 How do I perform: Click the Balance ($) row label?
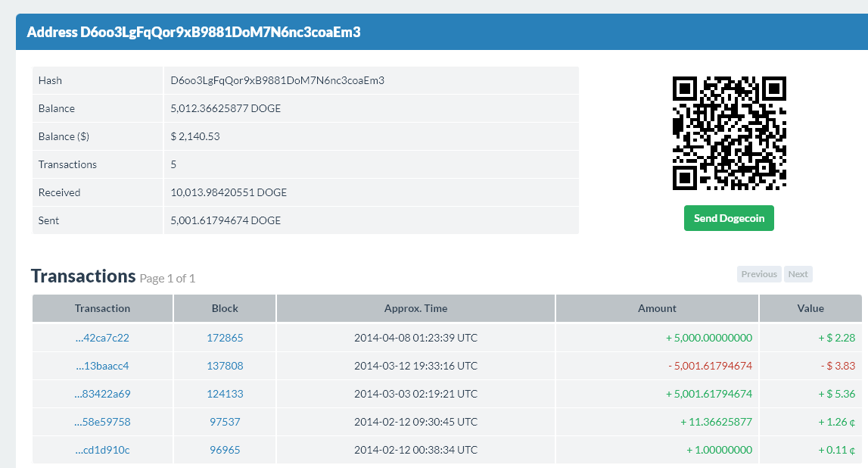click(64, 136)
